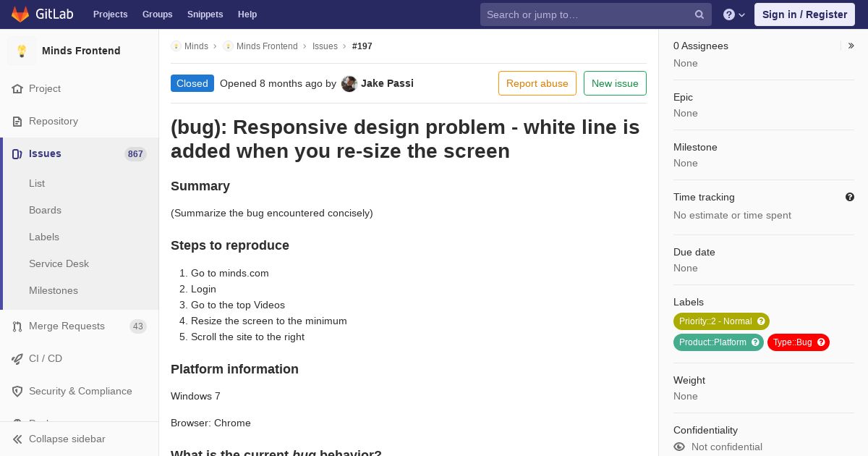
Task: Click the #197 breadcrumb link
Action: pyautogui.click(x=362, y=46)
